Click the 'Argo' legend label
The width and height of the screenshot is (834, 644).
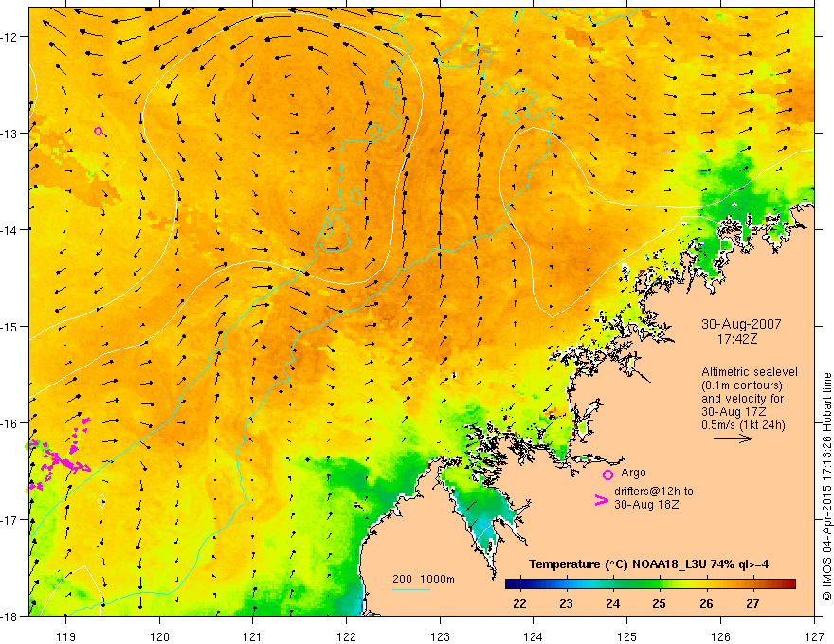click(x=633, y=473)
